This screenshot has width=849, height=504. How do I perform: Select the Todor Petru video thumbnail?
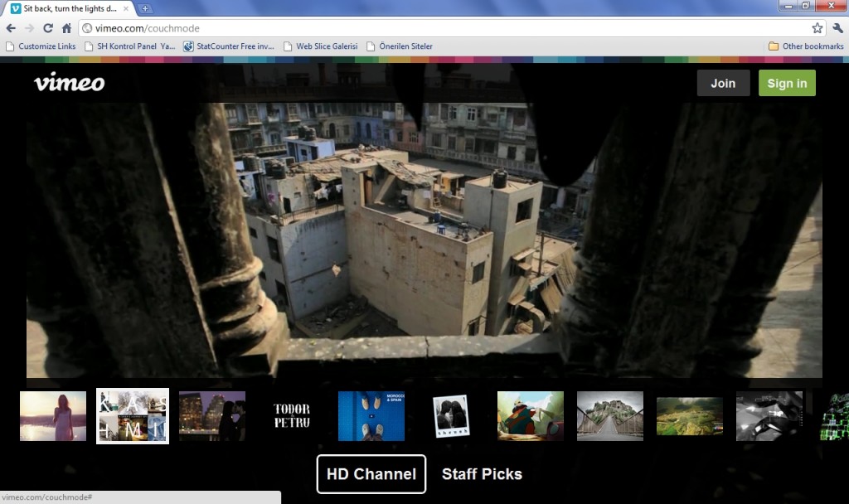tap(292, 416)
